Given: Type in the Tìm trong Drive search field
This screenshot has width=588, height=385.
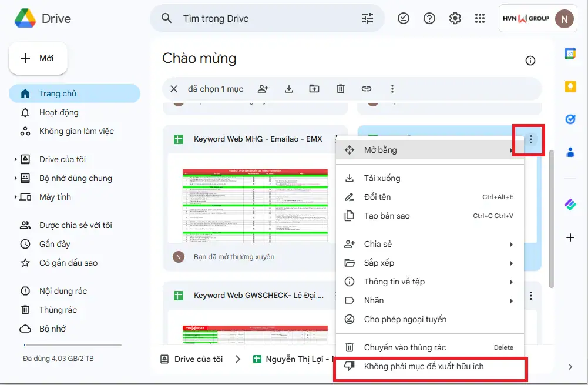Looking at the screenshot, I should coord(264,19).
